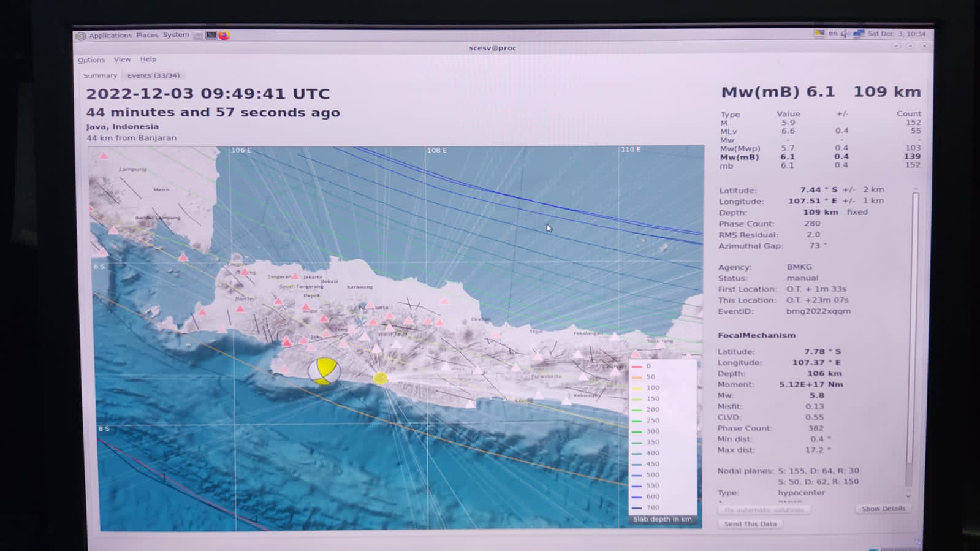Click the 'Java, Indonesia' region label
980x551 pixels.
click(x=123, y=127)
